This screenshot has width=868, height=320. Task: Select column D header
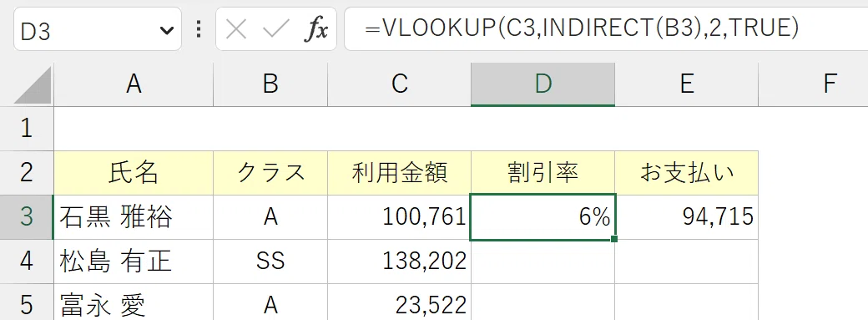pyautogui.click(x=542, y=84)
